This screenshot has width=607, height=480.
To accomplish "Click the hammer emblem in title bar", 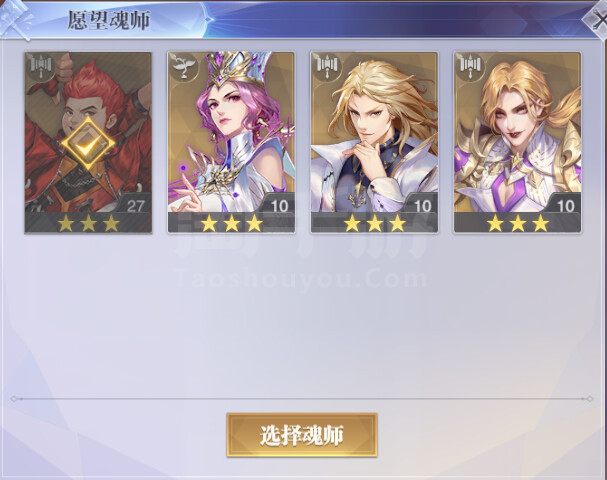I will 15,19.
